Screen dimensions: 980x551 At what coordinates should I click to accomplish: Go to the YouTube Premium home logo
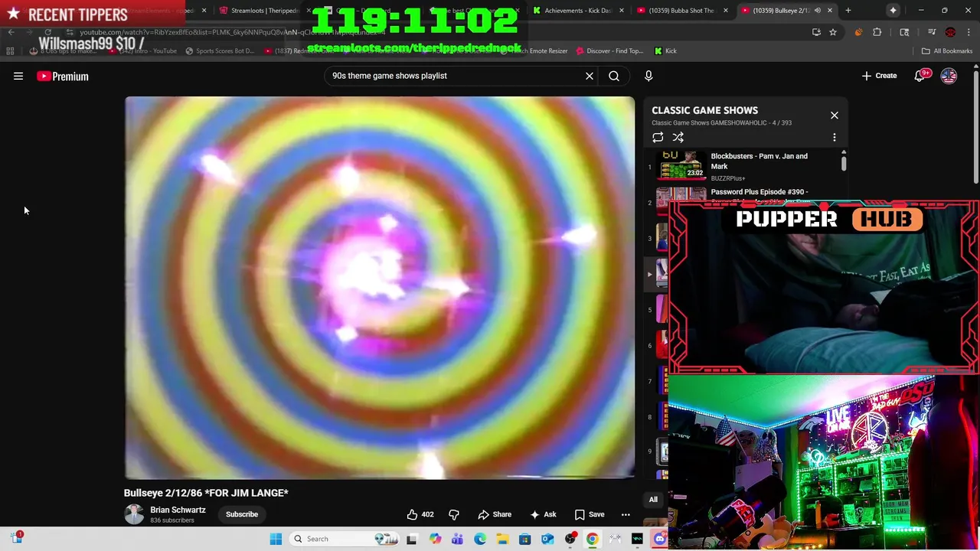pos(63,77)
